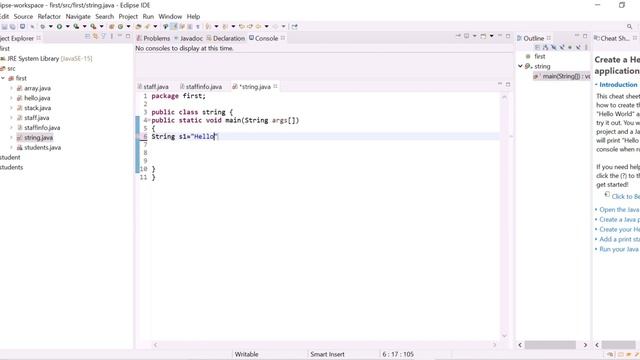The height and width of the screenshot is (360, 640).
Task: Open the External Tools dropdown arrow
Action: click(x=101, y=27)
